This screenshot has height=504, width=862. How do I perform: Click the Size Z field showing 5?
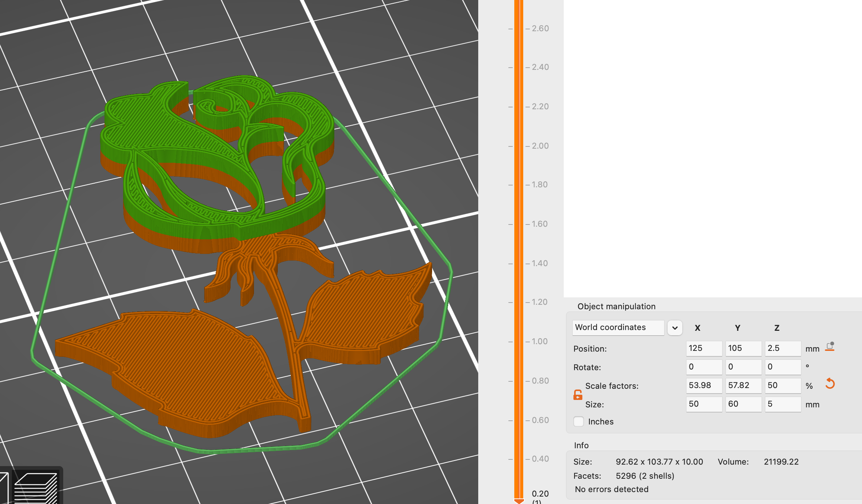[782, 404]
